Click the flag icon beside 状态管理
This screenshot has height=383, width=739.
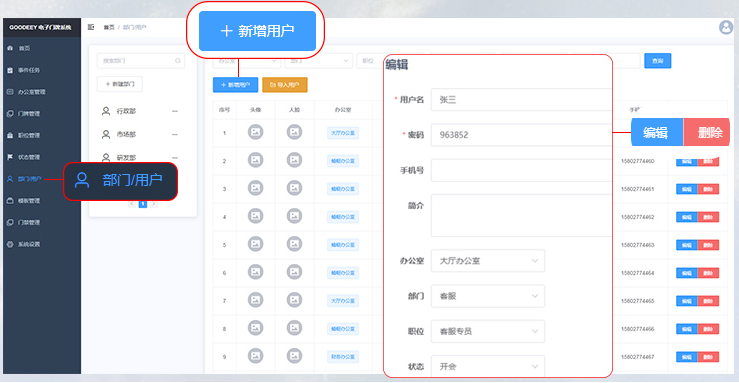click(x=10, y=157)
